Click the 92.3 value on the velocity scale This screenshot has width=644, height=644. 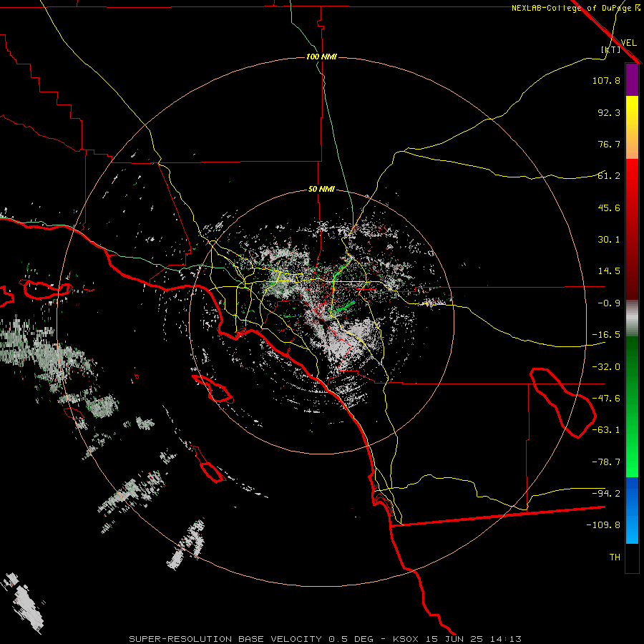pos(609,112)
